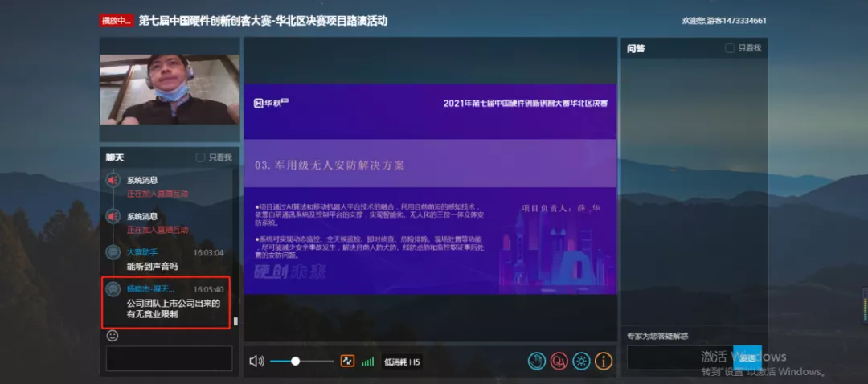The image size is (868, 384).
Task: Enable 只看我 checkbox in the chat panel
Action: 200,157
